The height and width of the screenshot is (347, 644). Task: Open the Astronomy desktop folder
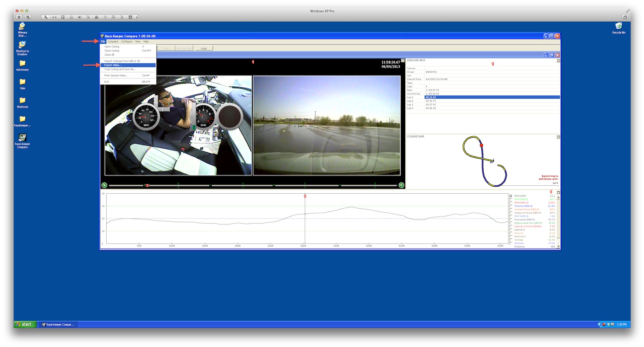pyautogui.click(x=22, y=65)
